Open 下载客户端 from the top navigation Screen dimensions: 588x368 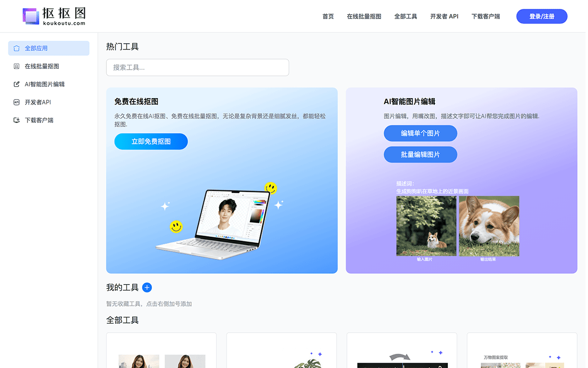click(485, 16)
